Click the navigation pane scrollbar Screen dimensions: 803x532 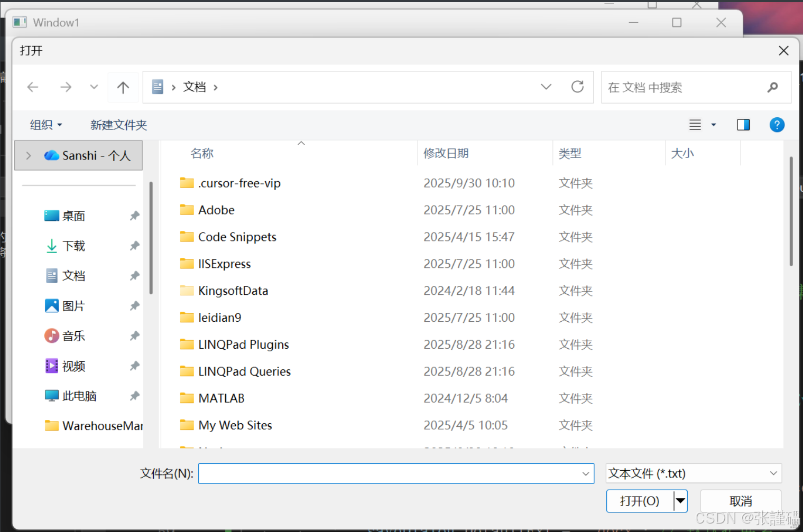click(151, 238)
